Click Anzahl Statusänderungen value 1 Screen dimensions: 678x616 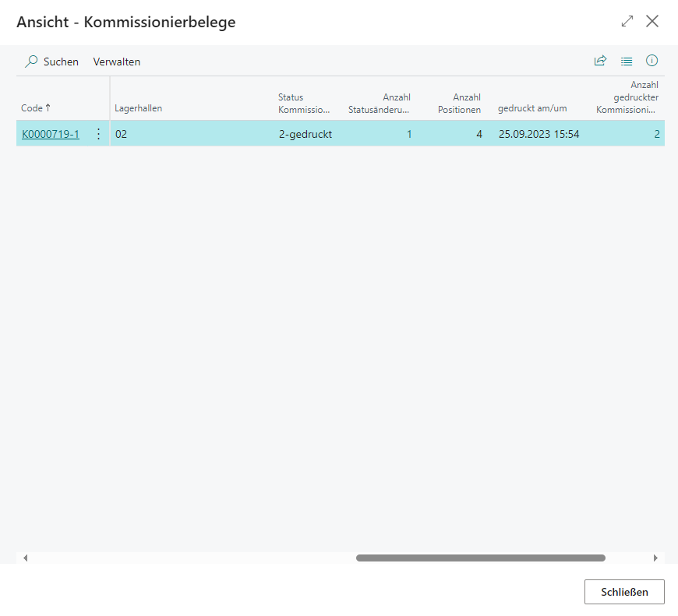pos(409,134)
